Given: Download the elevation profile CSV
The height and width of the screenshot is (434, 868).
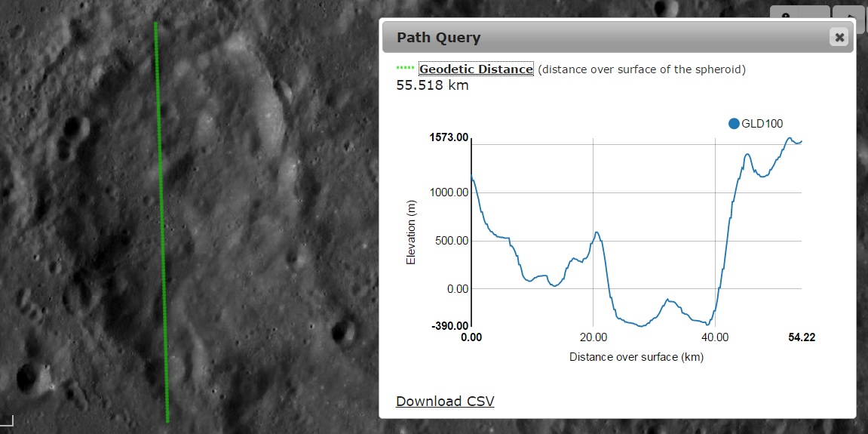Looking at the screenshot, I should tap(445, 402).
